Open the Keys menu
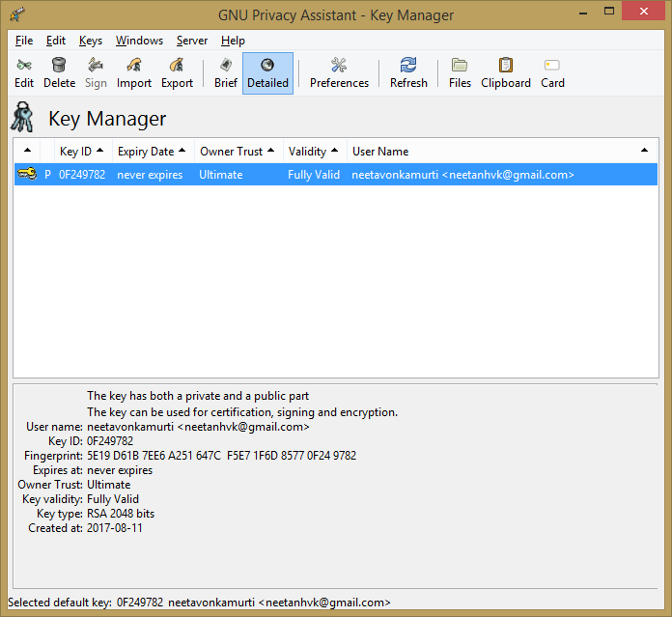The height and width of the screenshot is (617, 672). [x=91, y=41]
